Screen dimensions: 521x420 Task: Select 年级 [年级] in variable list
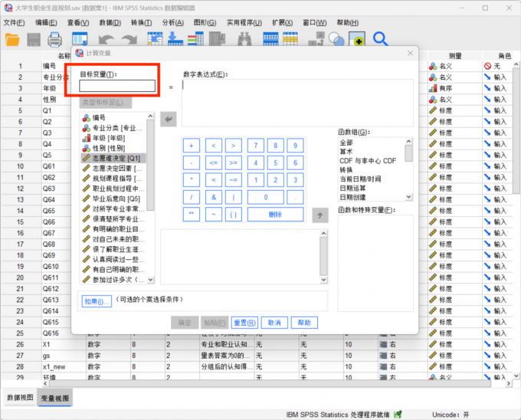pyautogui.click(x=113, y=138)
